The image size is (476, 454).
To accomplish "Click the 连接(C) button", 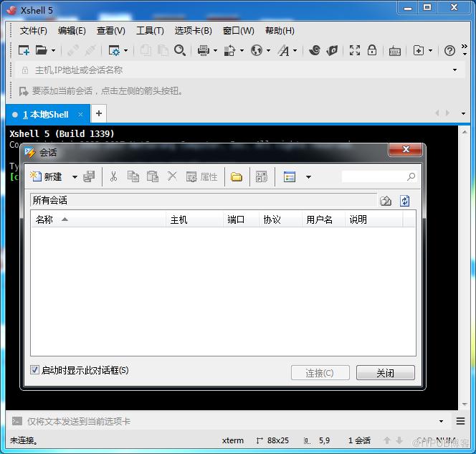I will [320, 373].
